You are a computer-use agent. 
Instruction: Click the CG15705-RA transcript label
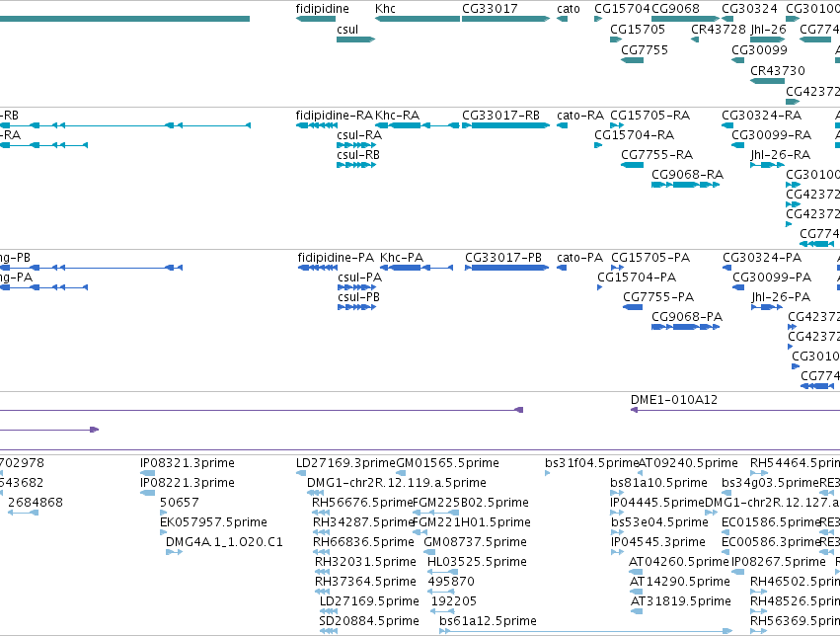tap(649, 116)
